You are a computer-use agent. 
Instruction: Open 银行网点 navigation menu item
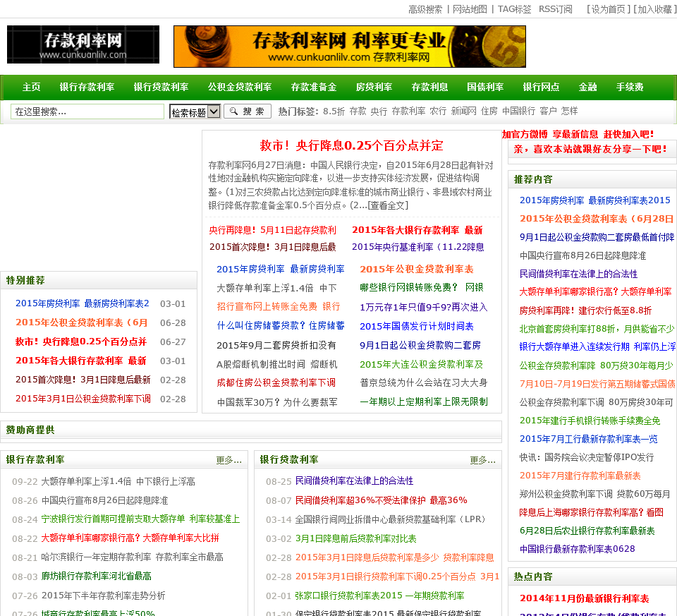coord(541,87)
